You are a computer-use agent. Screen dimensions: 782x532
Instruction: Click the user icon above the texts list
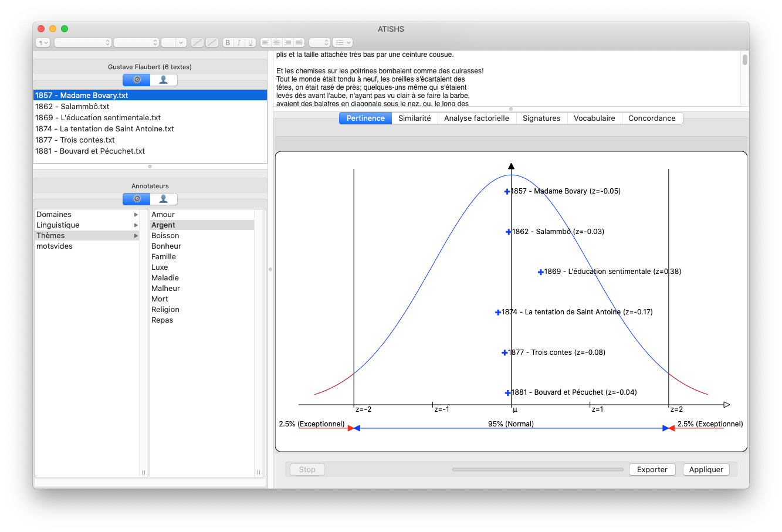[164, 80]
